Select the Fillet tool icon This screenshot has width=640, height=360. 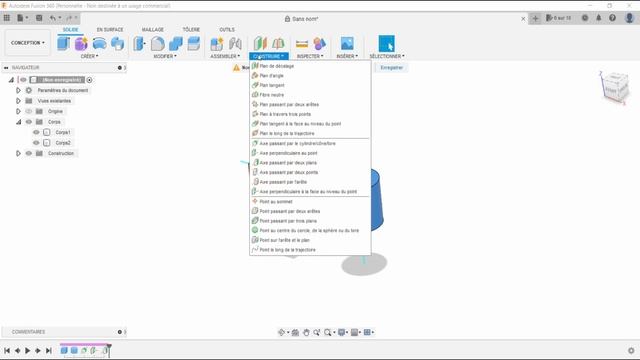(x=158, y=43)
